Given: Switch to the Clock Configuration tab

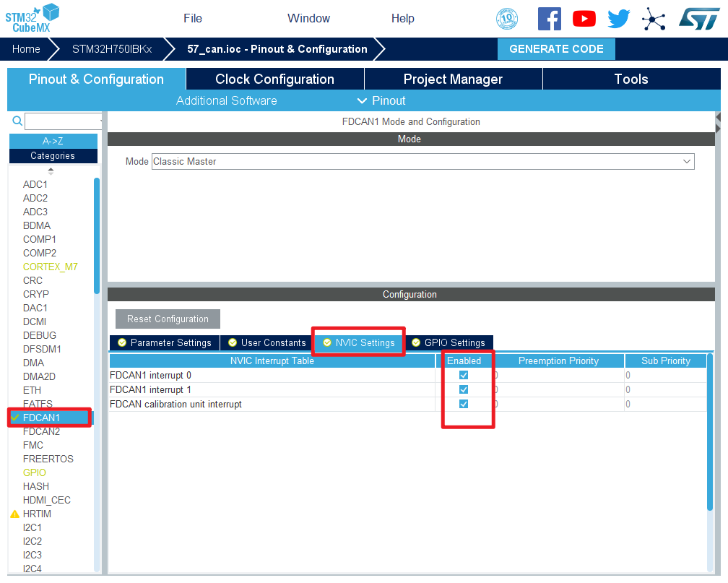Looking at the screenshot, I should [x=274, y=79].
